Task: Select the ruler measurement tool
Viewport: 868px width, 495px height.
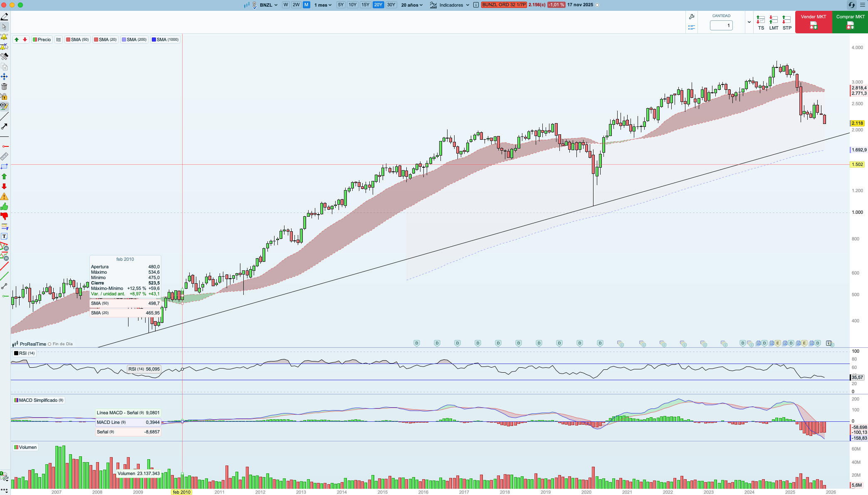Action: coord(4,156)
